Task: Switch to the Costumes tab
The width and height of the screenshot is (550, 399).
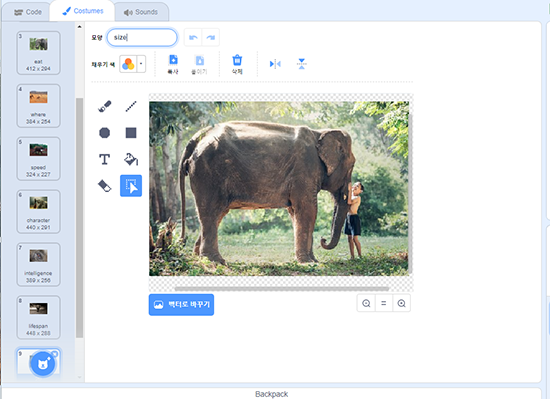Action: tap(82, 11)
